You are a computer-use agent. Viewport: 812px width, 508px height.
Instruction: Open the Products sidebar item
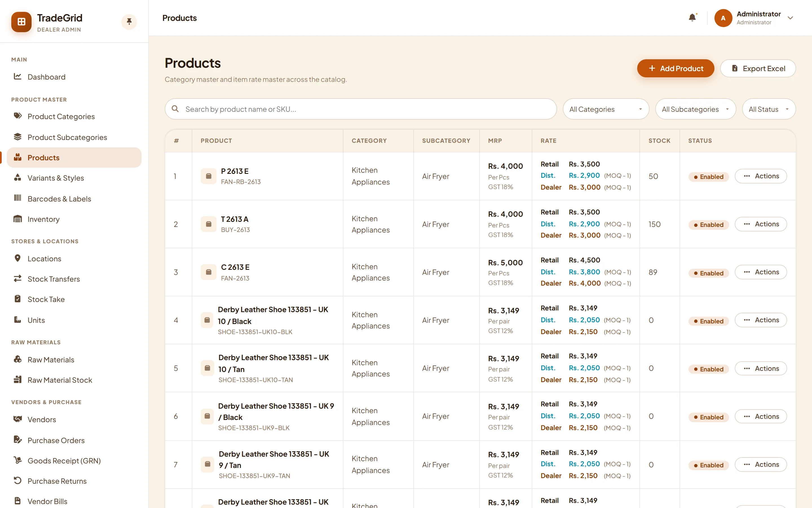[74, 157]
